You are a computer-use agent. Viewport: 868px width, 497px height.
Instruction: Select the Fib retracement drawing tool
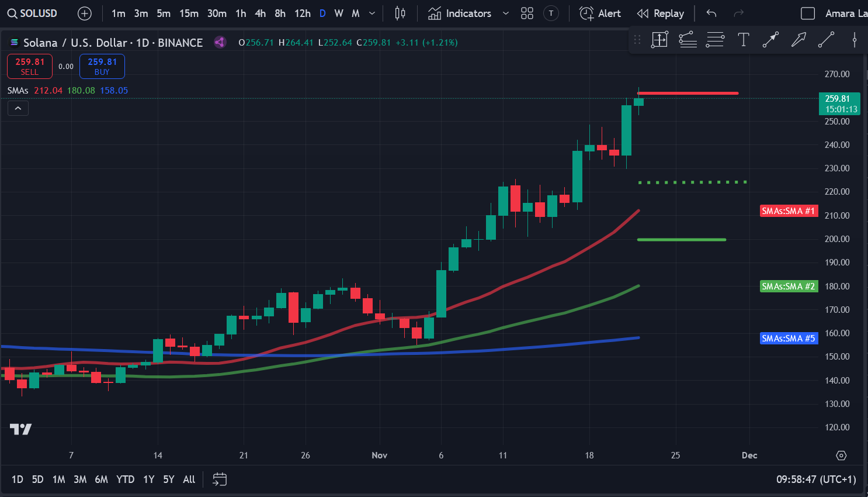click(688, 40)
